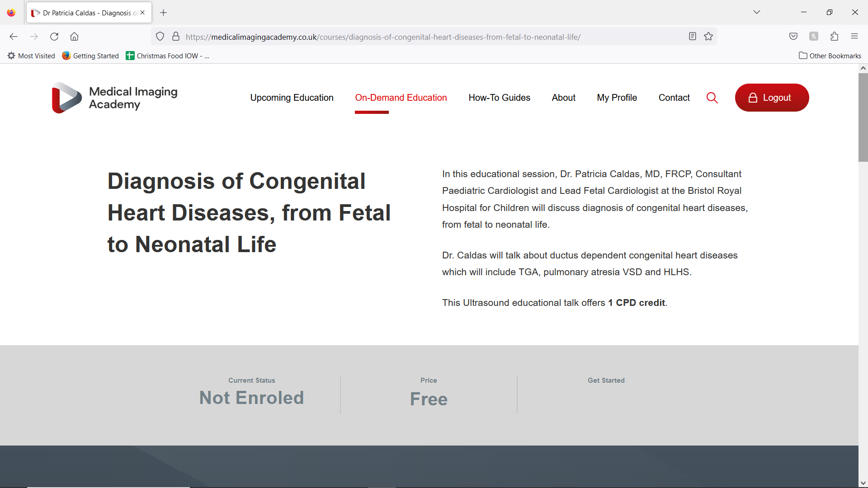Open Reader View icon in address bar
868x488 pixels.
(x=692, y=37)
